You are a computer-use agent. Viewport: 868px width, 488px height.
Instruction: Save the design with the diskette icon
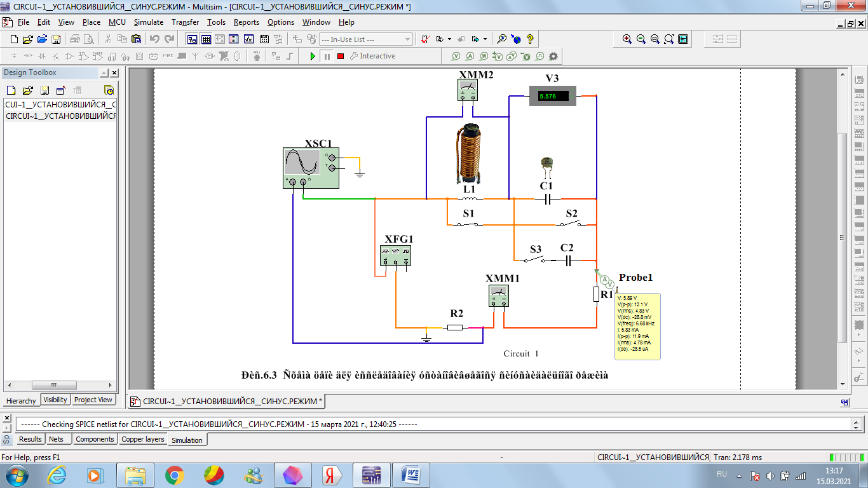(x=56, y=39)
